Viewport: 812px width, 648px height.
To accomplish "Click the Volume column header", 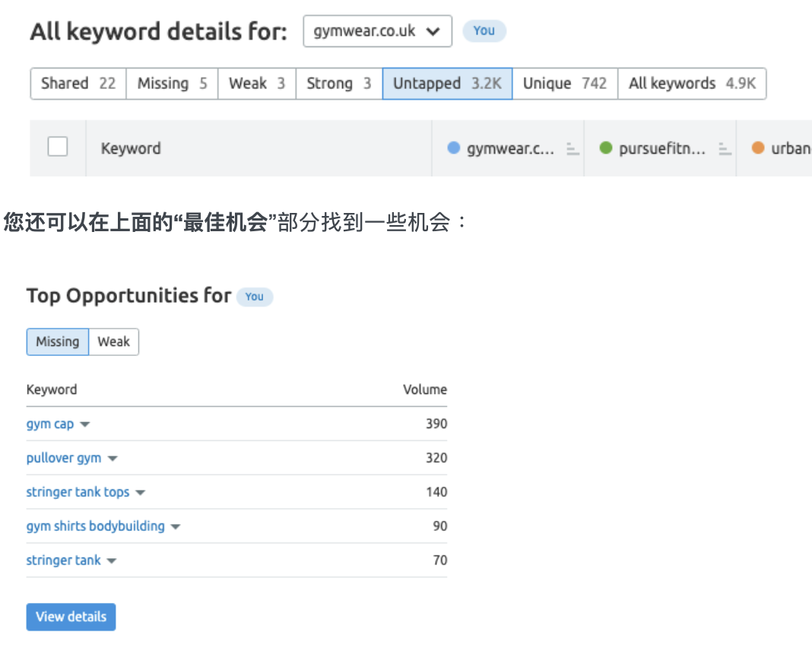I will (424, 389).
